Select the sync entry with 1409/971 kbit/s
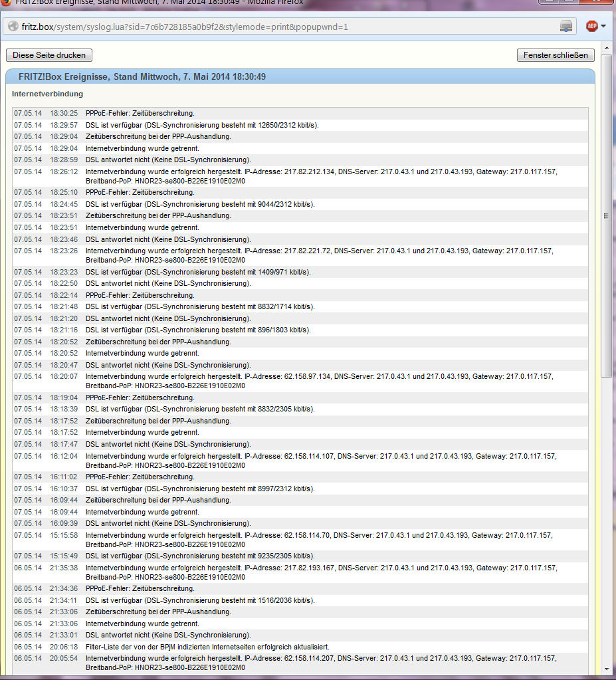This screenshot has width=616, height=680. pos(300,272)
